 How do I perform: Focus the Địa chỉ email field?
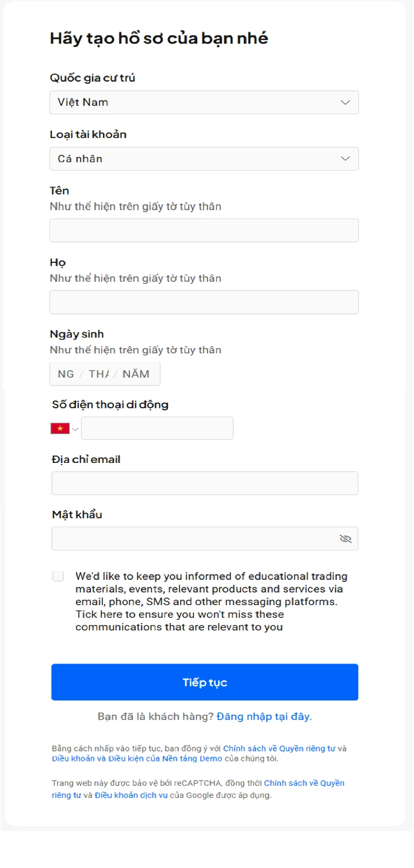204,483
